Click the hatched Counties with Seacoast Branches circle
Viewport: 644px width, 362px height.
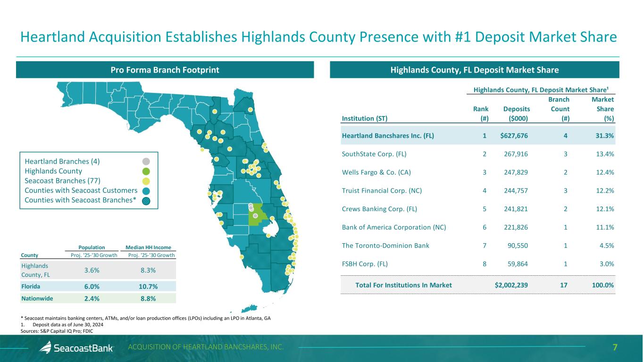146,201
